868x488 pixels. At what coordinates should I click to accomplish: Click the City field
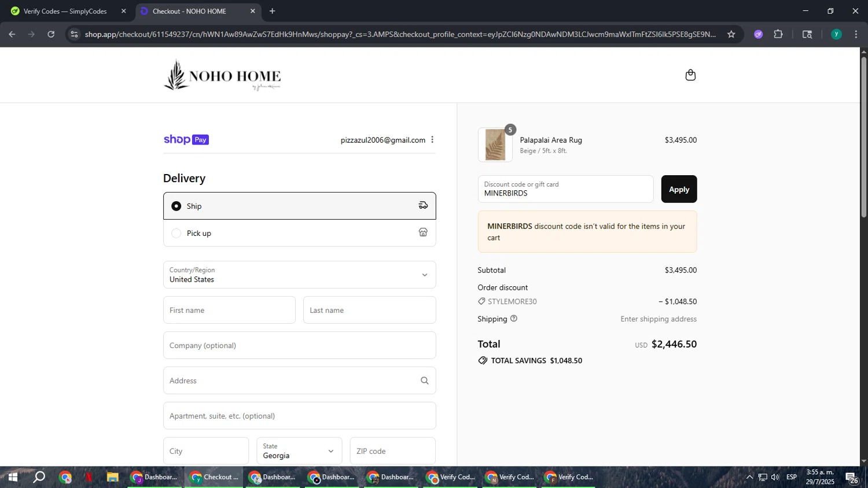point(206,451)
